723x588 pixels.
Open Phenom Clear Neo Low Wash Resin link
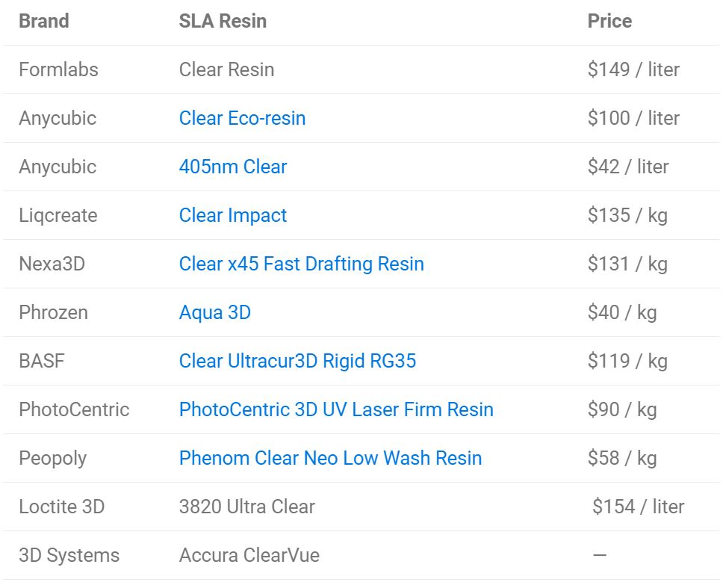(331, 458)
